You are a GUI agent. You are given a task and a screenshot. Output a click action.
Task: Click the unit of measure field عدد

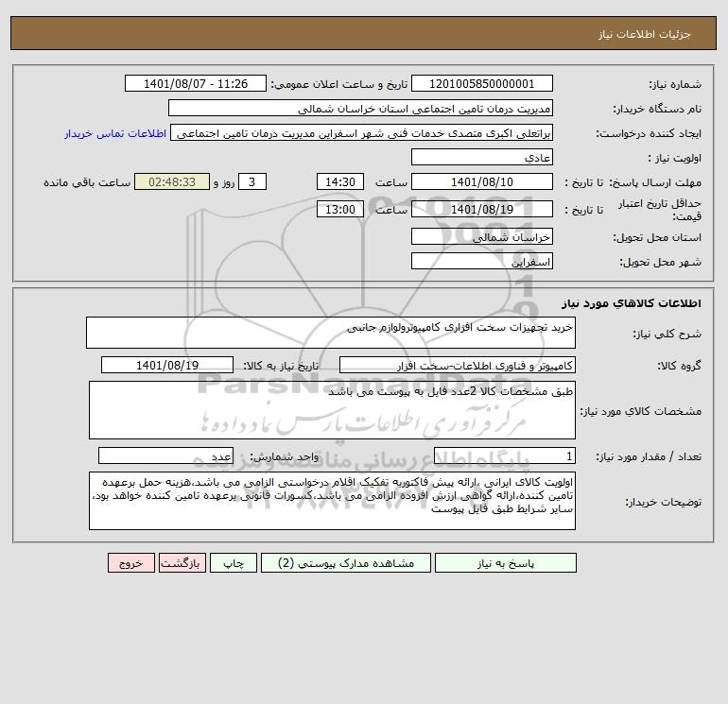(165, 456)
